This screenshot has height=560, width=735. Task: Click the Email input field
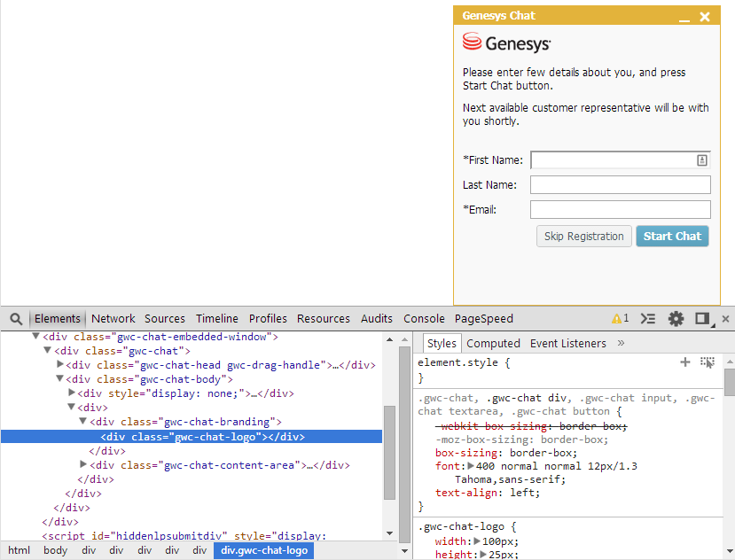pyautogui.click(x=620, y=209)
